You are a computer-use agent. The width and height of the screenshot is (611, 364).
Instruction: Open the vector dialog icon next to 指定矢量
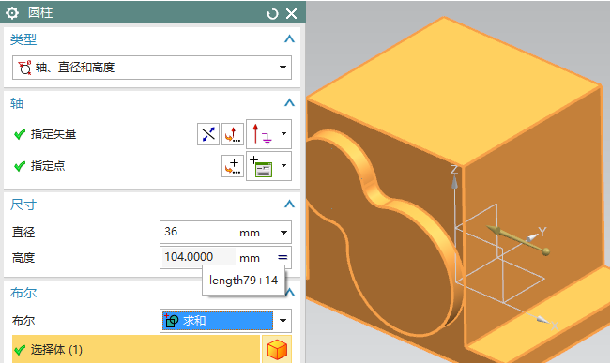(233, 134)
